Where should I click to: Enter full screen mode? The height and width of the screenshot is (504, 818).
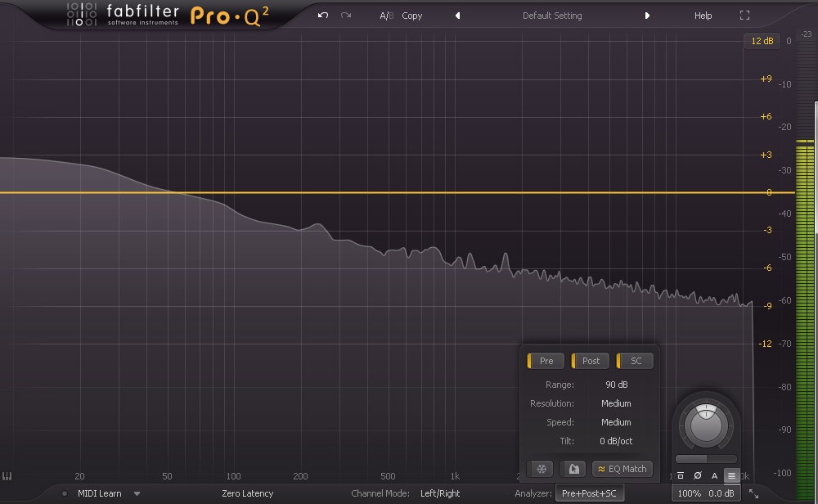click(744, 16)
